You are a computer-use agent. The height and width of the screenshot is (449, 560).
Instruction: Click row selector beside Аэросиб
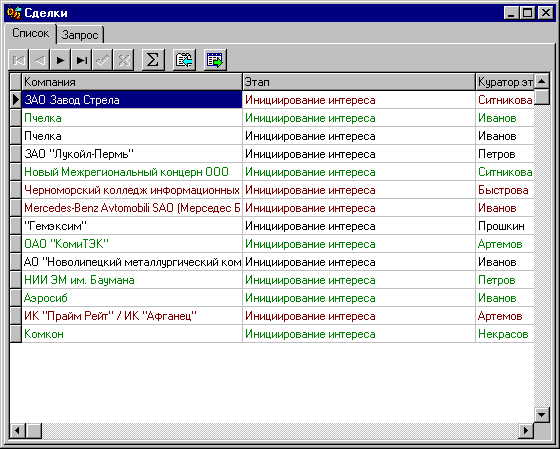click(15, 298)
